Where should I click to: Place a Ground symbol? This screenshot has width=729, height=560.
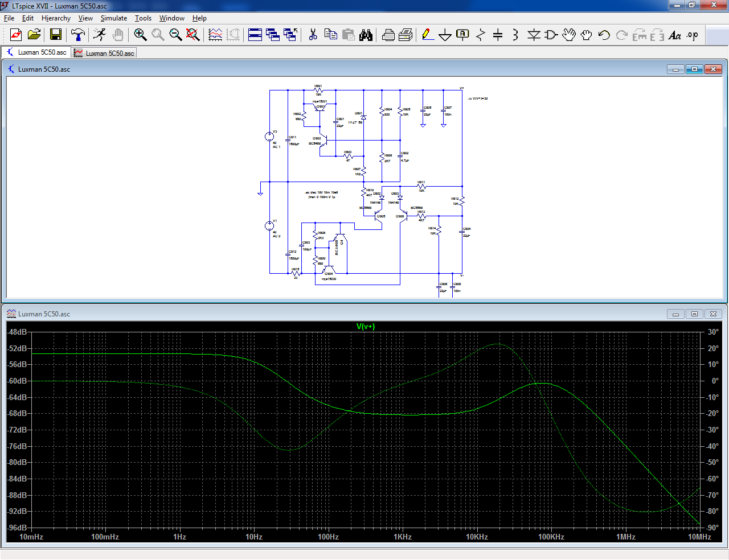click(x=445, y=35)
